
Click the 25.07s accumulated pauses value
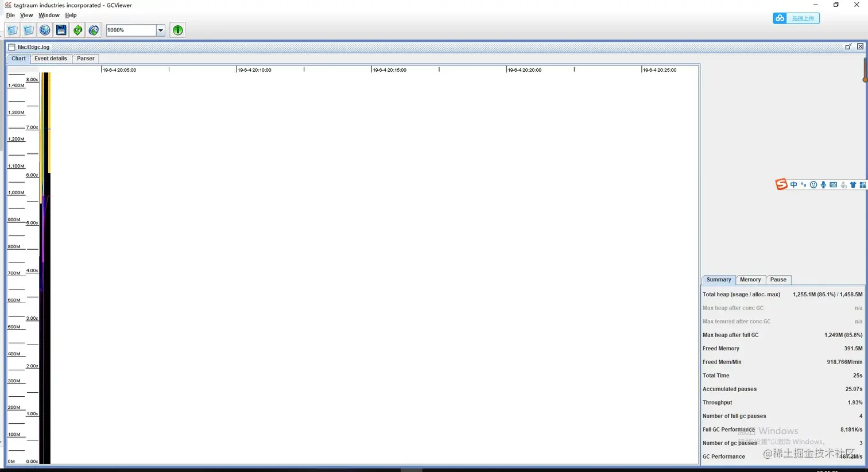point(854,389)
